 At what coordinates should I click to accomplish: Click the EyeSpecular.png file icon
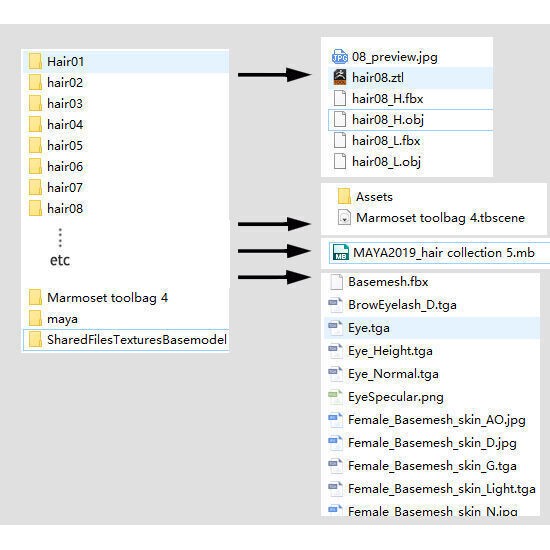click(x=335, y=397)
